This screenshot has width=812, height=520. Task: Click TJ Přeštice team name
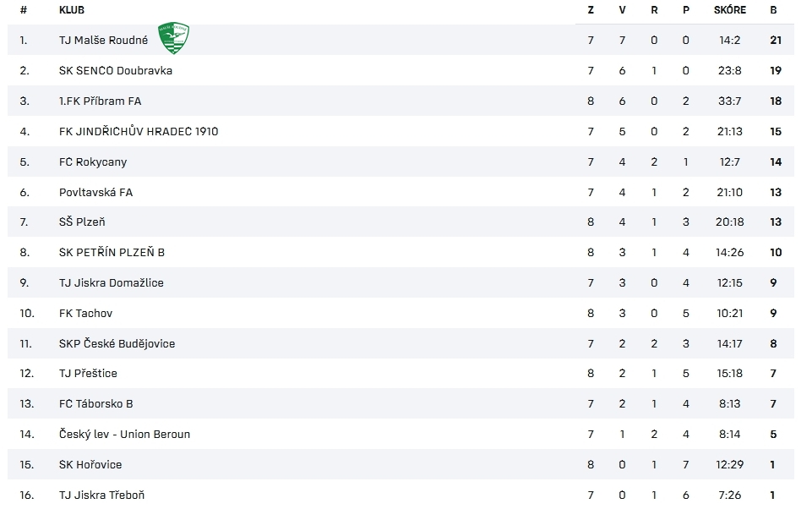point(88,373)
